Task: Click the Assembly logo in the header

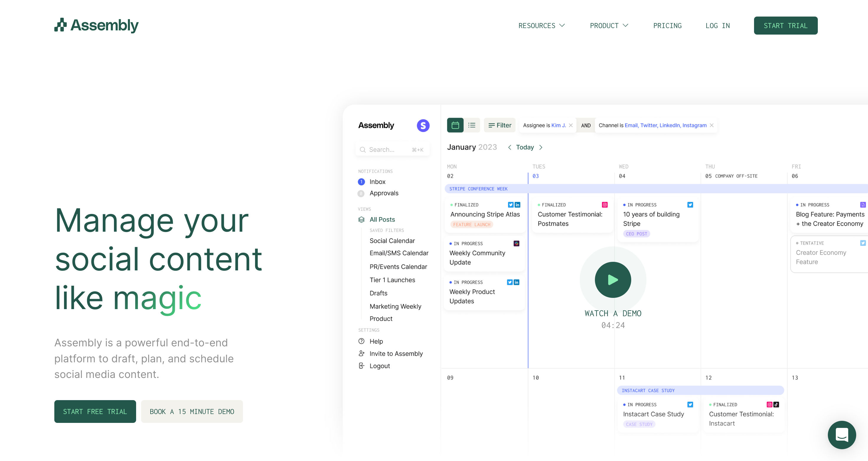Action: pyautogui.click(x=96, y=25)
